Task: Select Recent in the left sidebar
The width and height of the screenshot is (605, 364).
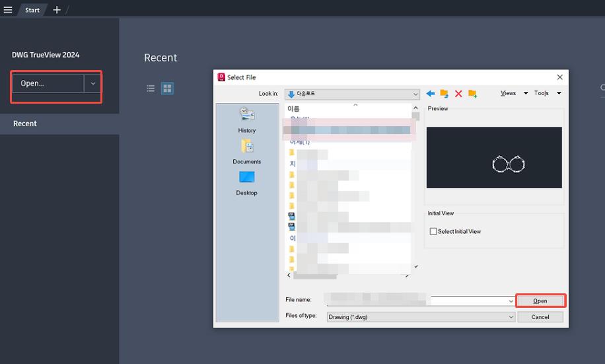Action: point(59,124)
